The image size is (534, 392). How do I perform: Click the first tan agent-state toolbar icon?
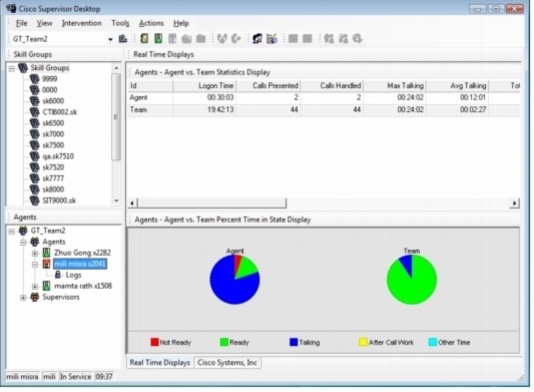pyautogui.click(x=144, y=38)
